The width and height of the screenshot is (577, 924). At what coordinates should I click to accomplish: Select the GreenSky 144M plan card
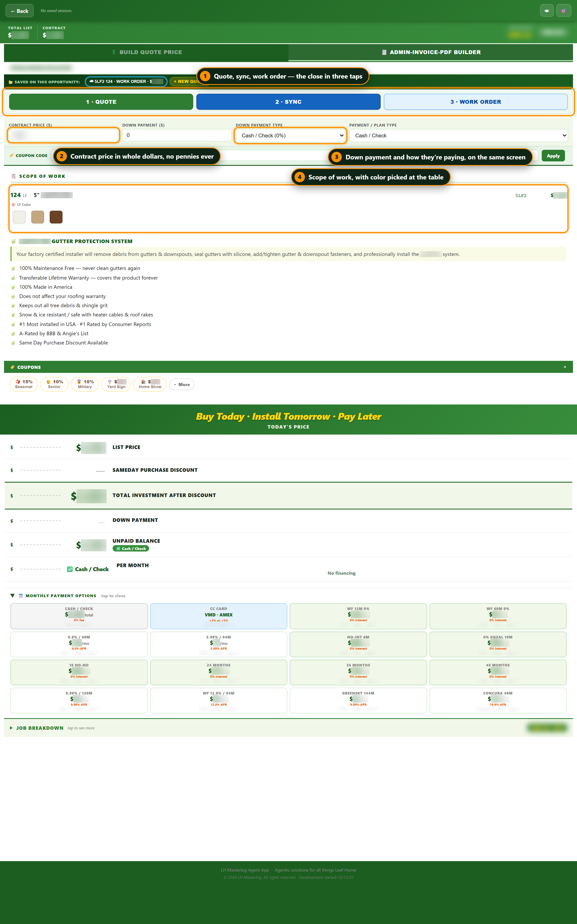point(358,700)
